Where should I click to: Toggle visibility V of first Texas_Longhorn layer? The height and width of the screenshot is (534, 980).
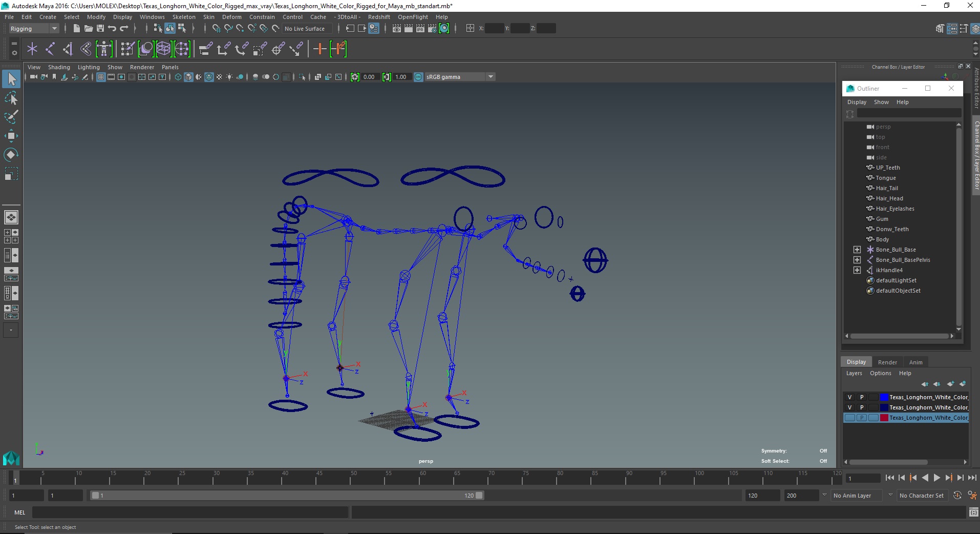click(x=850, y=397)
